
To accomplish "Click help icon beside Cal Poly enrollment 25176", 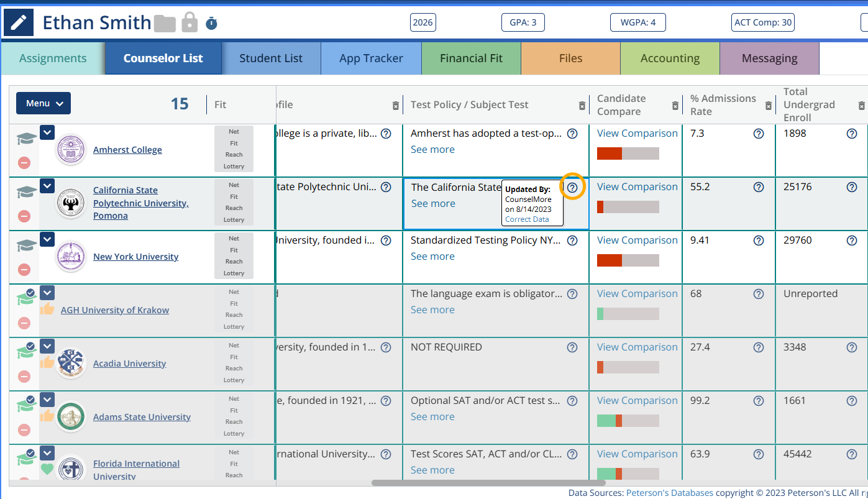I will pos(852,187).
